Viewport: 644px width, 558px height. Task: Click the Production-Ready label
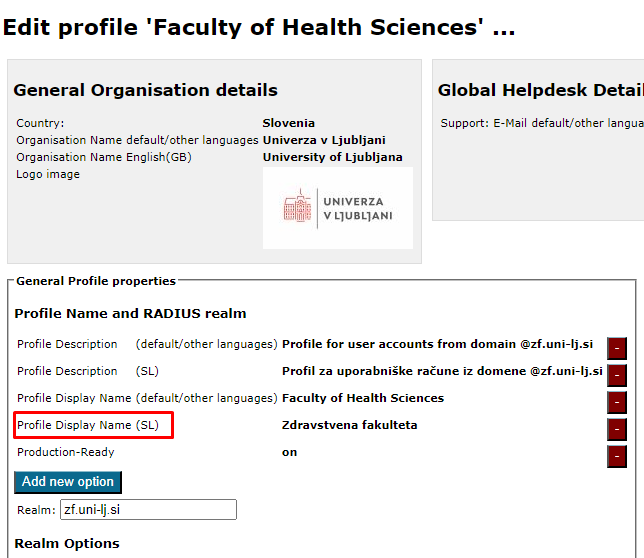(66, 452)
